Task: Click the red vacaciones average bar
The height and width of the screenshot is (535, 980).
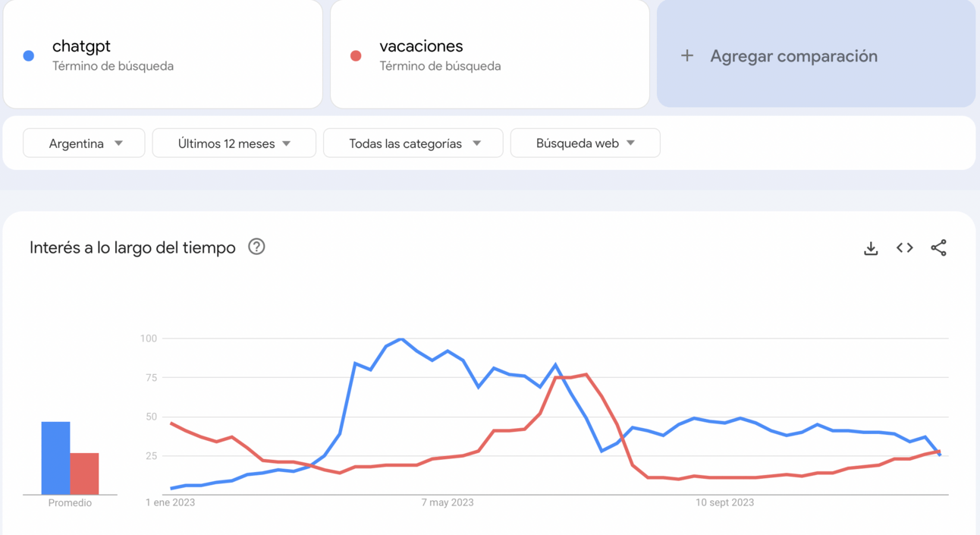Action: [x=84, y=474]
